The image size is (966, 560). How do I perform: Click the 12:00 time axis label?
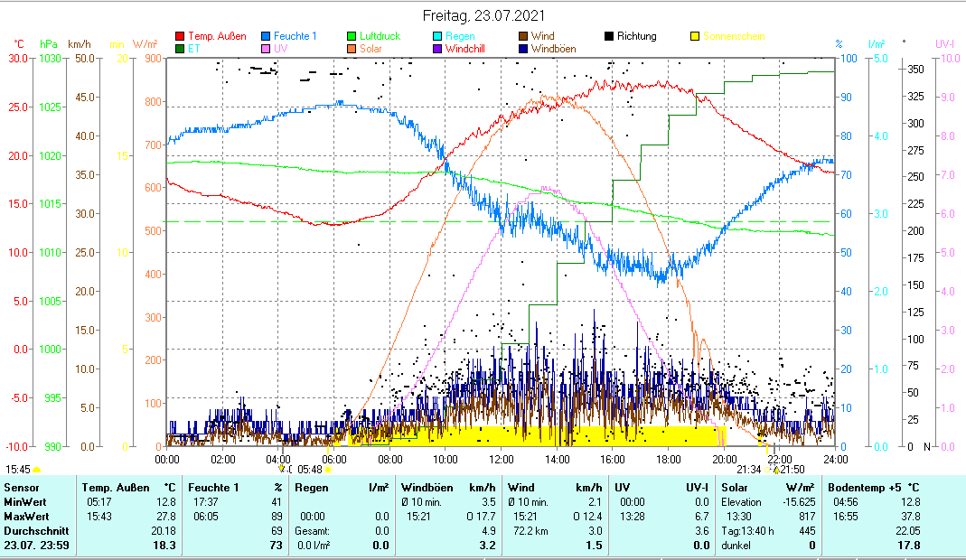point(502,459)
